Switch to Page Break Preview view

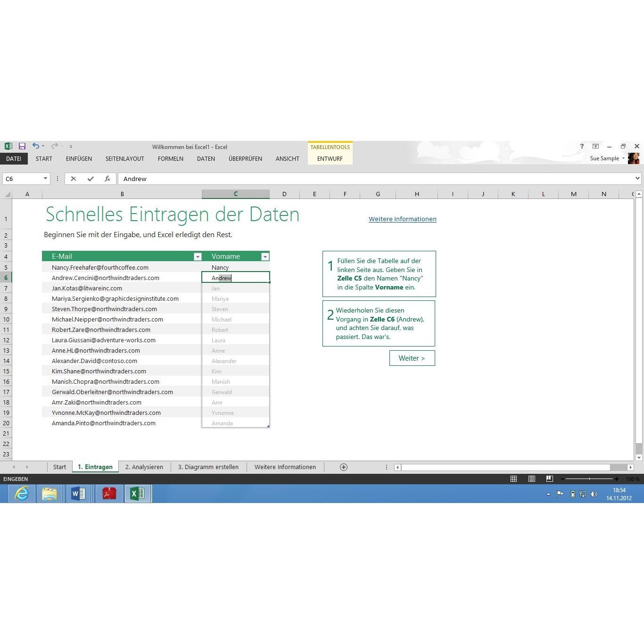coord(550,479)
